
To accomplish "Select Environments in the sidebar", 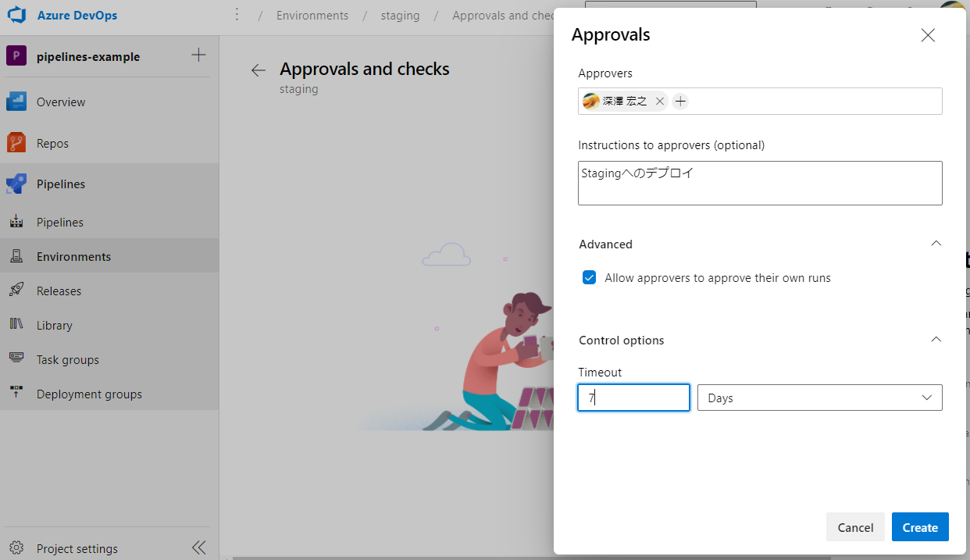I will [73, 256].
